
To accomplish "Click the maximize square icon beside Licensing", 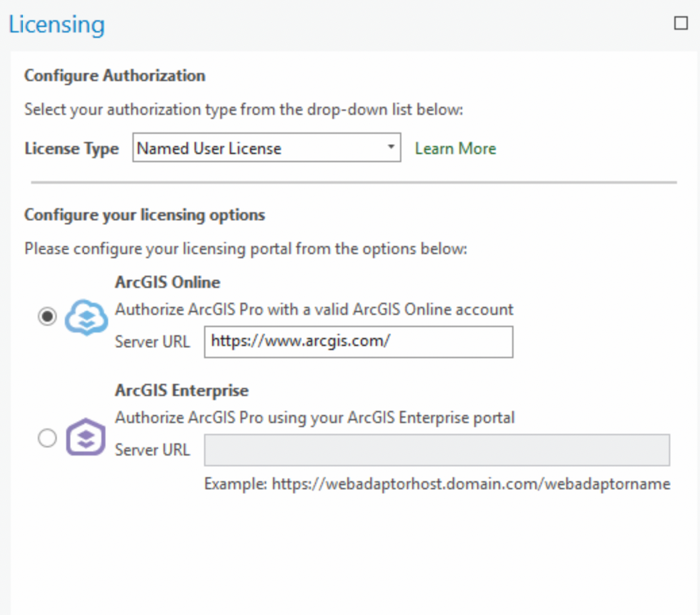I will point(681,23).
